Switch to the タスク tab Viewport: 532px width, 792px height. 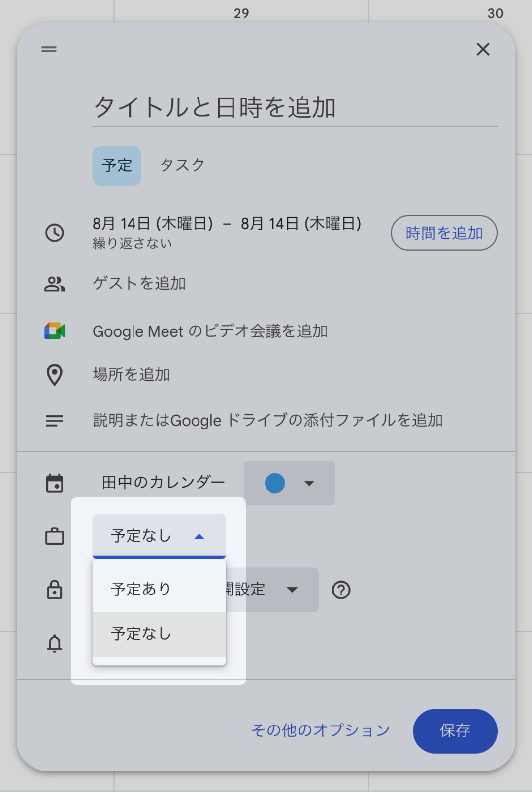183,165
